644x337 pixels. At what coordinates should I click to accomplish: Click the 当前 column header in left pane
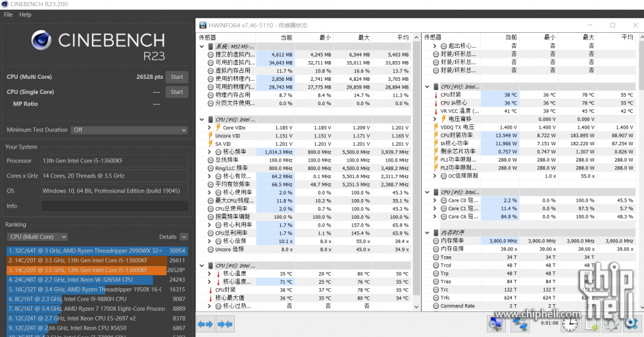286,37
